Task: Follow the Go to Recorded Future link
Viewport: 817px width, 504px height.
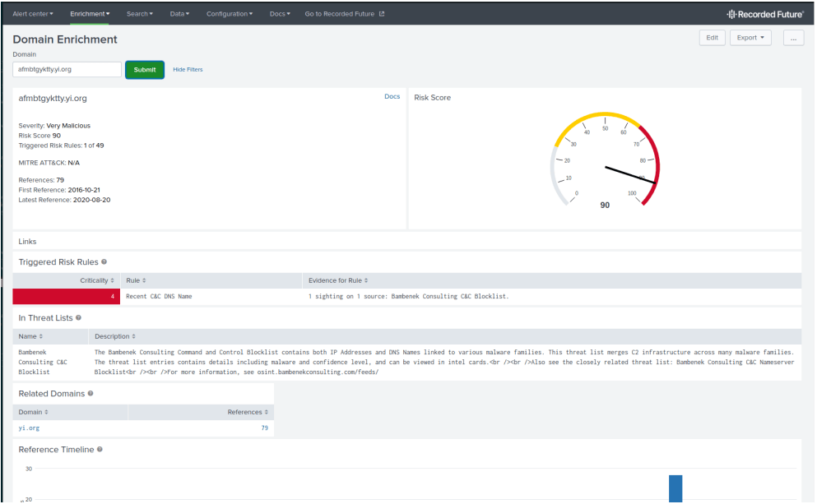Action: 340,14
